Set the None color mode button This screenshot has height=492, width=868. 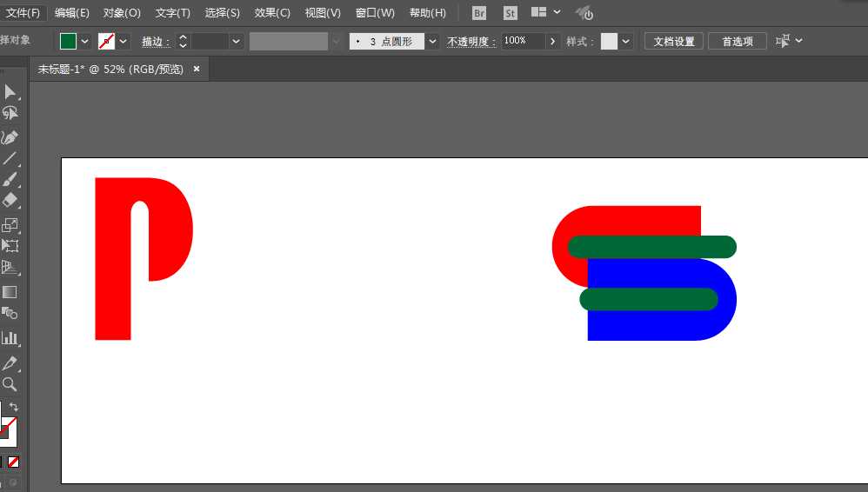14,462
